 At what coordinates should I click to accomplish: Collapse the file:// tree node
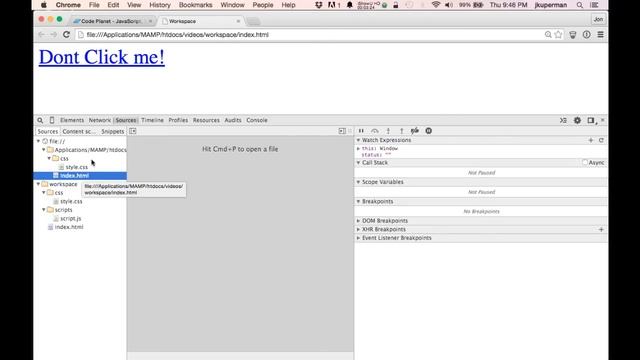[x=38, y=141]
